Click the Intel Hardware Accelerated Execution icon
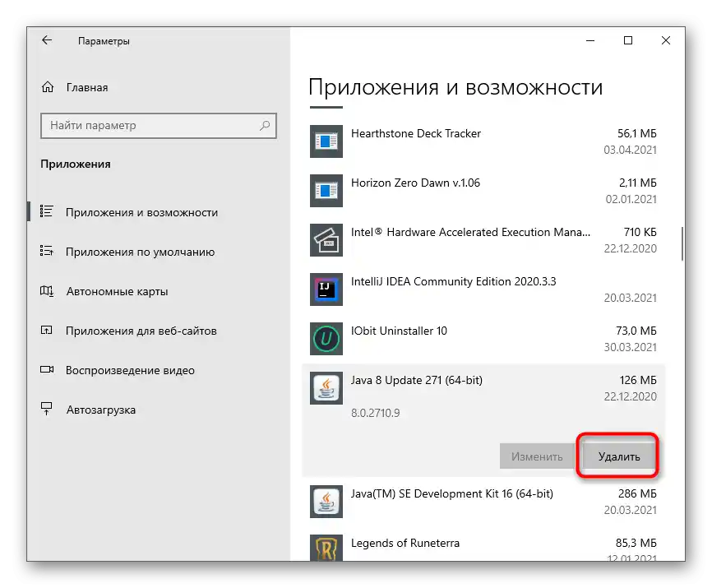712x588 pixels. (x=326, y=240)
